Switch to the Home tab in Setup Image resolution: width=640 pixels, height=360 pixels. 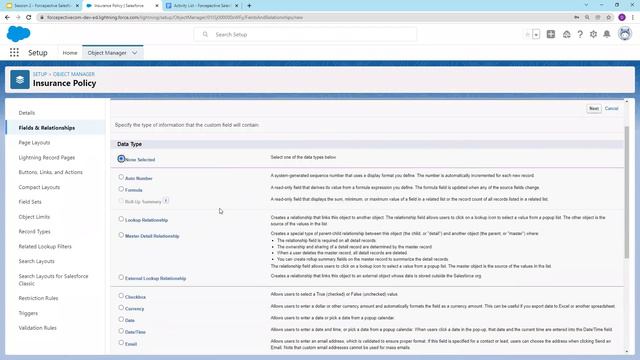click(70, 53)
